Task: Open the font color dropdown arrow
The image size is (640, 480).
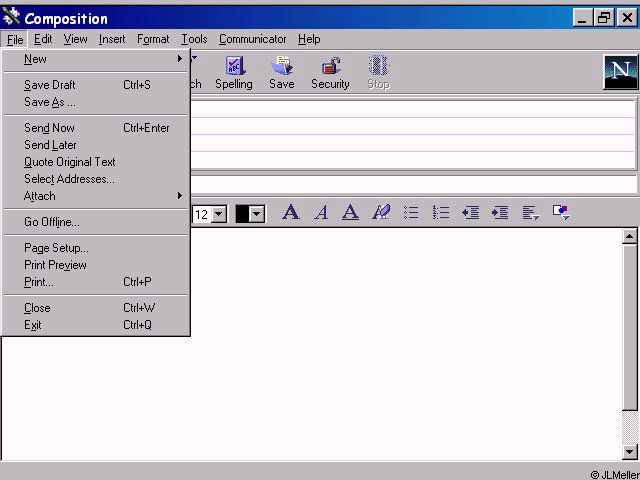Action: (x=257, y=214)
